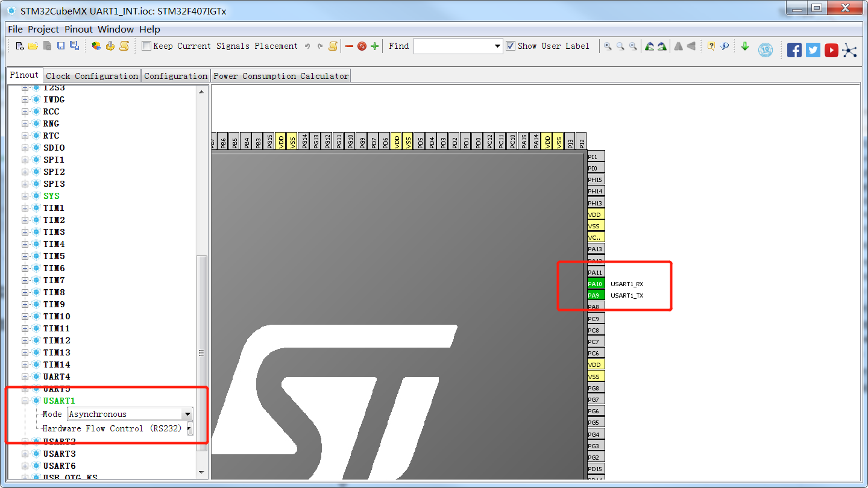The image size is (868, 488).
Task: Select the RTC peripheral in tree
Action: [x=51, y=136]
